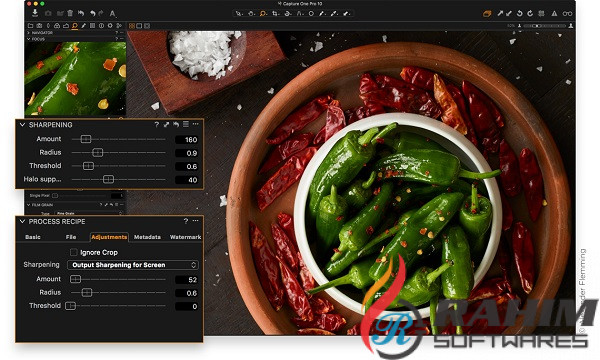
Task: Toggle the Single Pixel checkbox
Action: pyautogui.click(x=55, y=195)
